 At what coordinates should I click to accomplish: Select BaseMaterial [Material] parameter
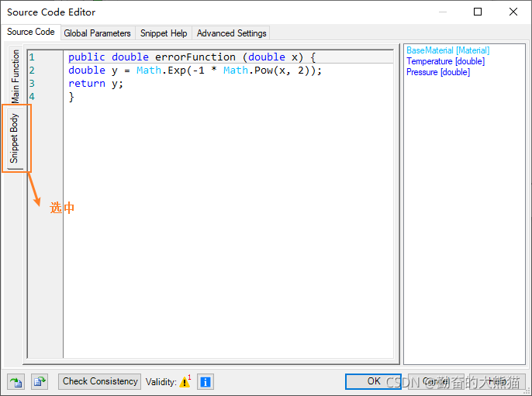coord(448,50)
